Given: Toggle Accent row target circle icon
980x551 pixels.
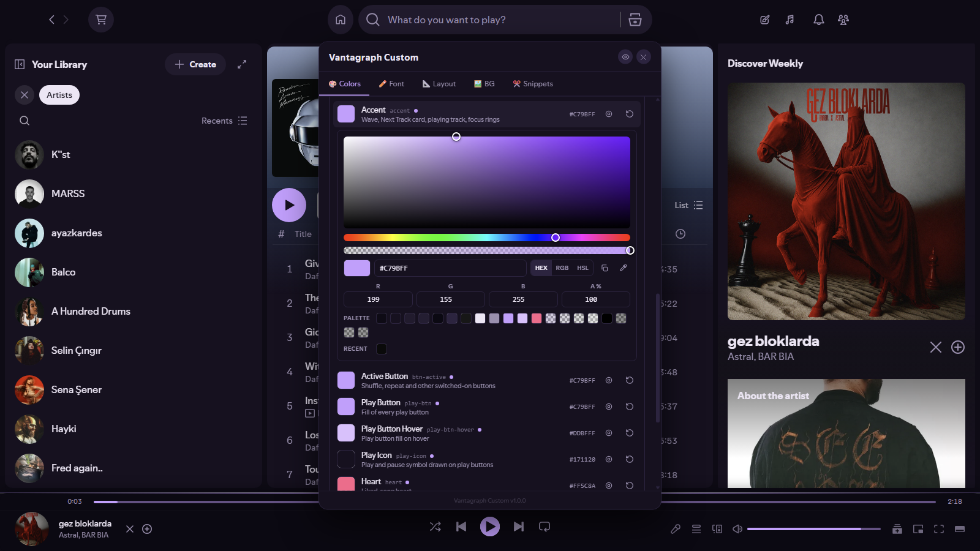Looking at the screenshot, I should coord(609,114).
